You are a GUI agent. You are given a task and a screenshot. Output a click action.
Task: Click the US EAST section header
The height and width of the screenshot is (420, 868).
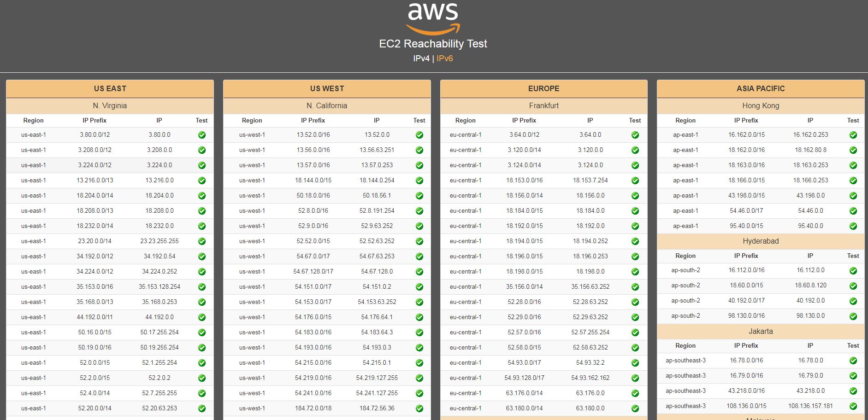(110, 88)
